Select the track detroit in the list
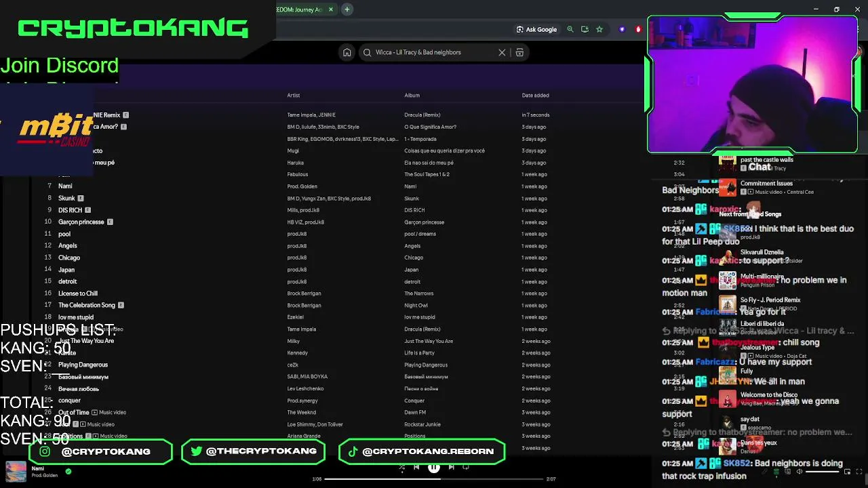 (67, 281)
